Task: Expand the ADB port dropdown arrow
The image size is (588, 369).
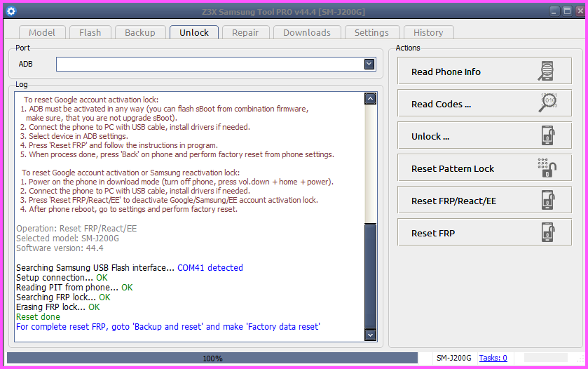Action: [369, 65]
